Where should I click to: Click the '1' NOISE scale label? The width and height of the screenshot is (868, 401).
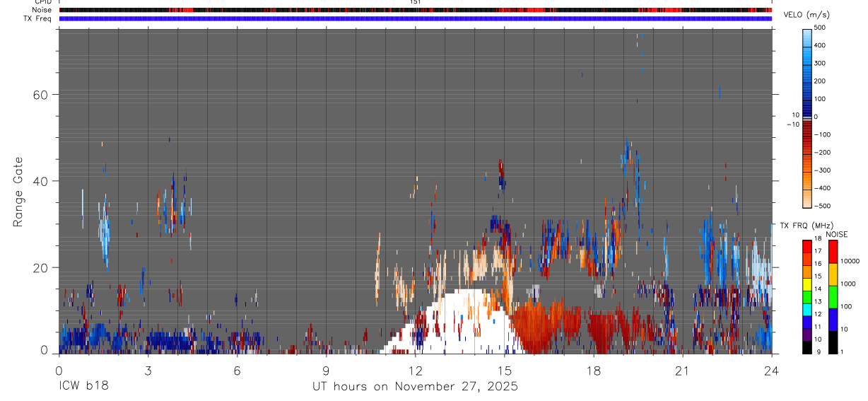coord(841,351)
